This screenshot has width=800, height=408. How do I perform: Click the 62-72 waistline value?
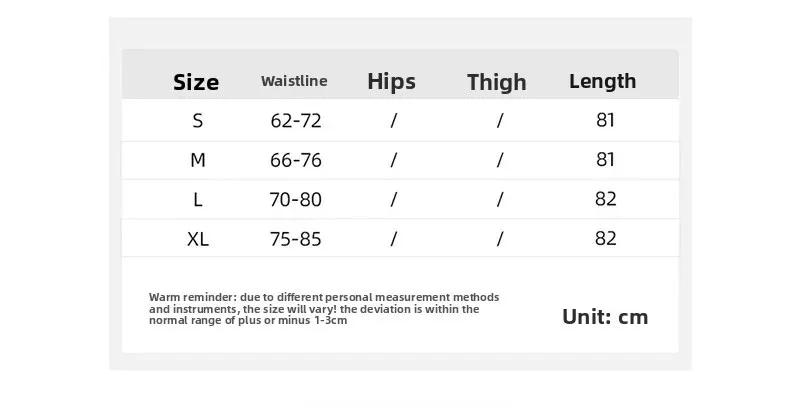pos(296,121)
